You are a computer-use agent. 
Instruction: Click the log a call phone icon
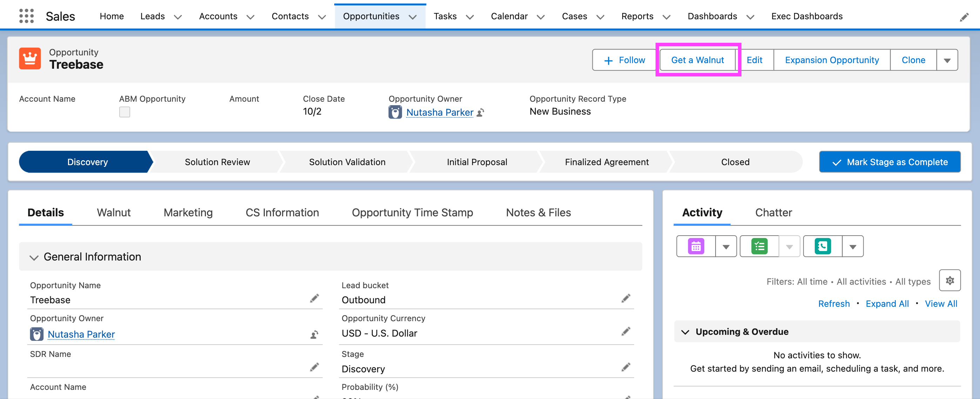[x=822, y=246]
